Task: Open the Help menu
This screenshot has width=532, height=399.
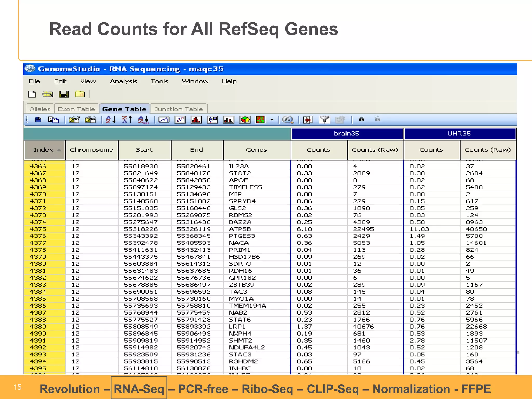Action: [x=229, y=81]
